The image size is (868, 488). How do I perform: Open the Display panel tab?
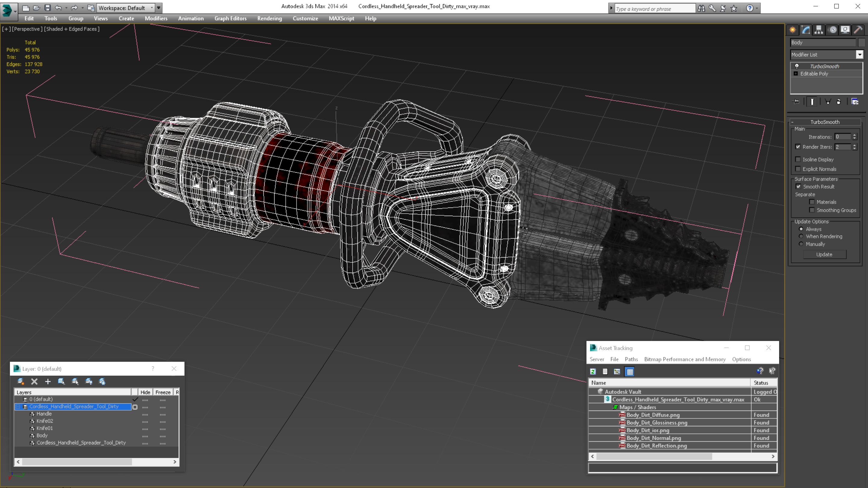tap(845, 30)
